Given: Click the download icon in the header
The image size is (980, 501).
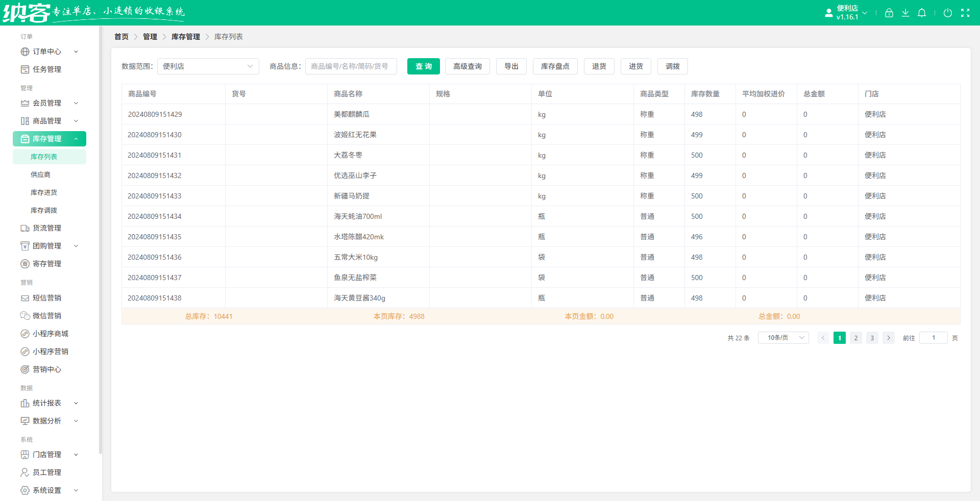Looking at the screenshot, I should (905, 13).
